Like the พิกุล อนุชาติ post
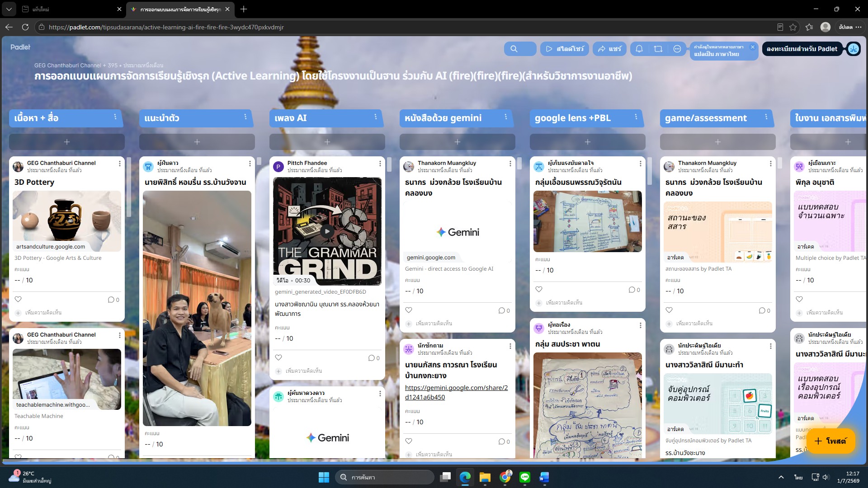868x488 pixels. click(x=799, y=299)
